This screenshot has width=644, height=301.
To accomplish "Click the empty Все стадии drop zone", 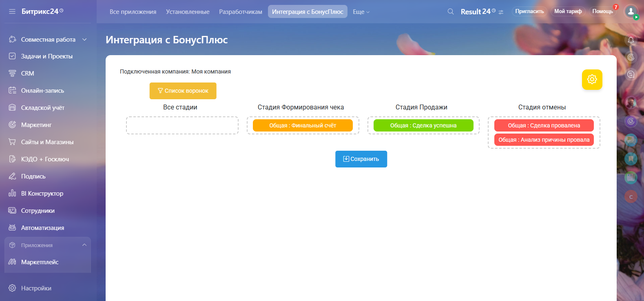I will point(182,125).
